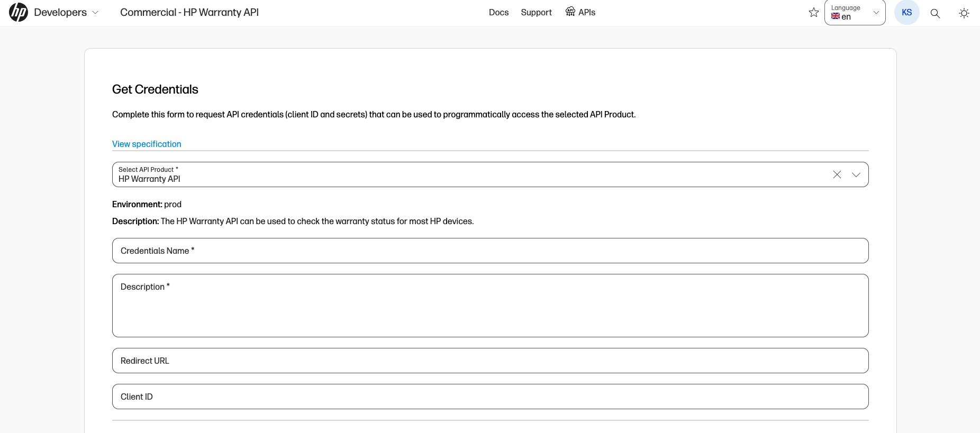Expand the Select API Product dropdown arrow
The image size is (980, 433).
pos(856,174)
